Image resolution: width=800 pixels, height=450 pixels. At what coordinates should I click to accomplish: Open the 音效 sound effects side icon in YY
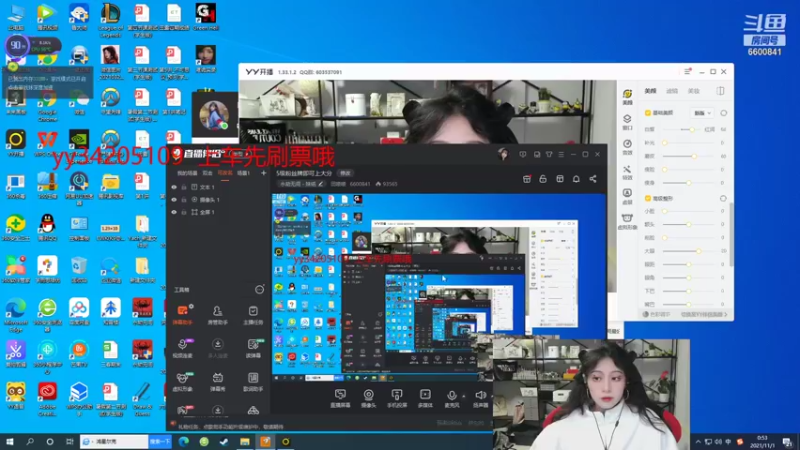(x=627, y=146)
